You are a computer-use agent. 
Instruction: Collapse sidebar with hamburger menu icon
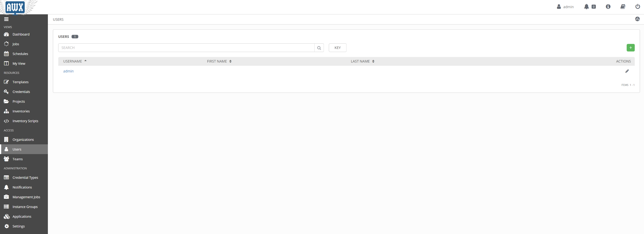click(6, 19)
